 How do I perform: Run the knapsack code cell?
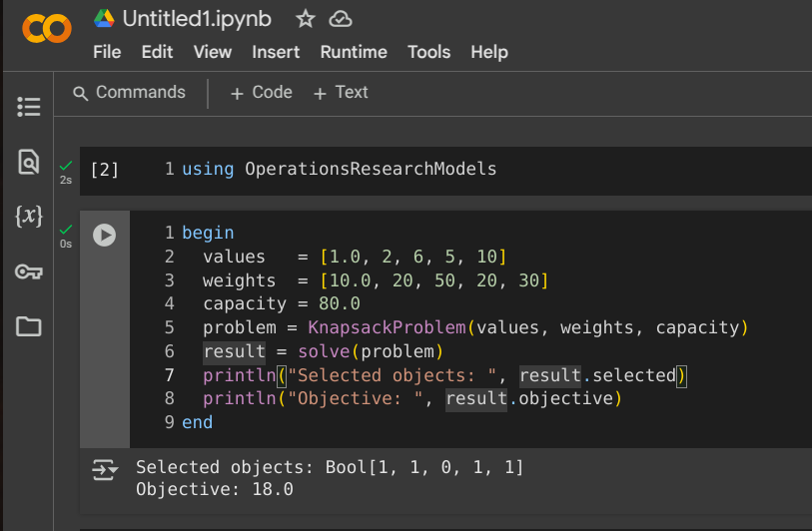(104, 235)
